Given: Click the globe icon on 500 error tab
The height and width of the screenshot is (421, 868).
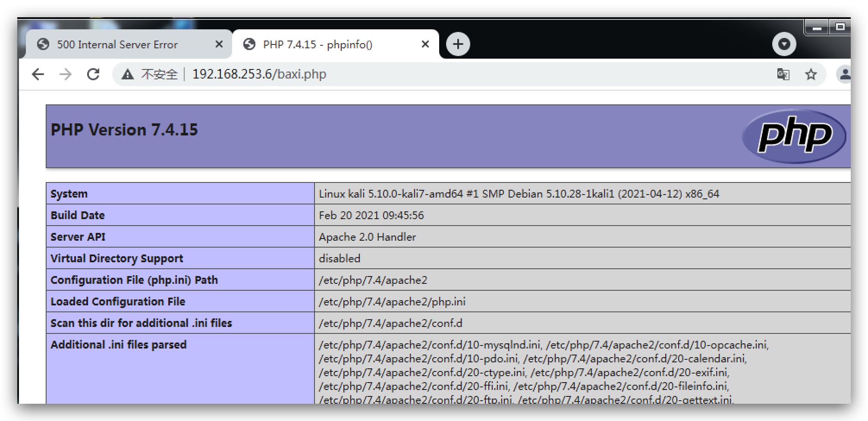Looking at the screenshot, I should click(x=43, y=44).
